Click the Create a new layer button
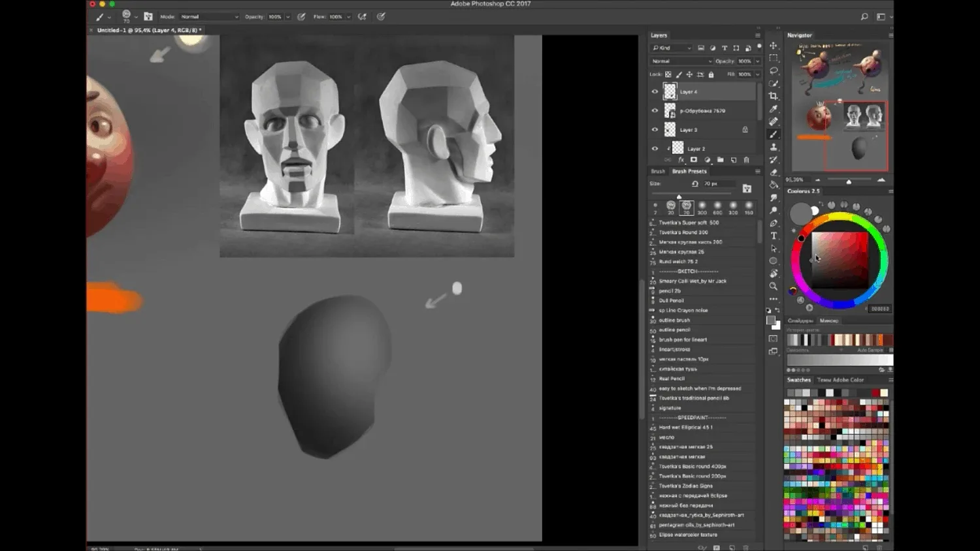Screen dimensions: 980x551 (x=734, y=159)
